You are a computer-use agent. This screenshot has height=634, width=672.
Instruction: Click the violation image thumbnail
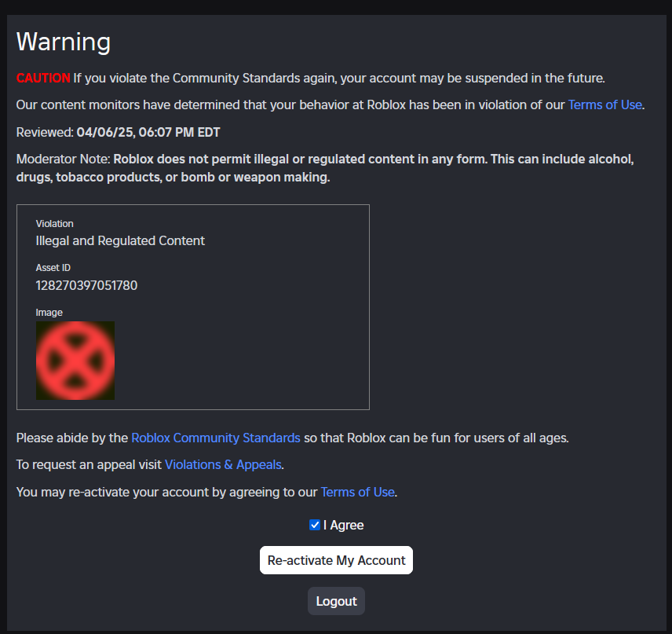pos(75,360)
